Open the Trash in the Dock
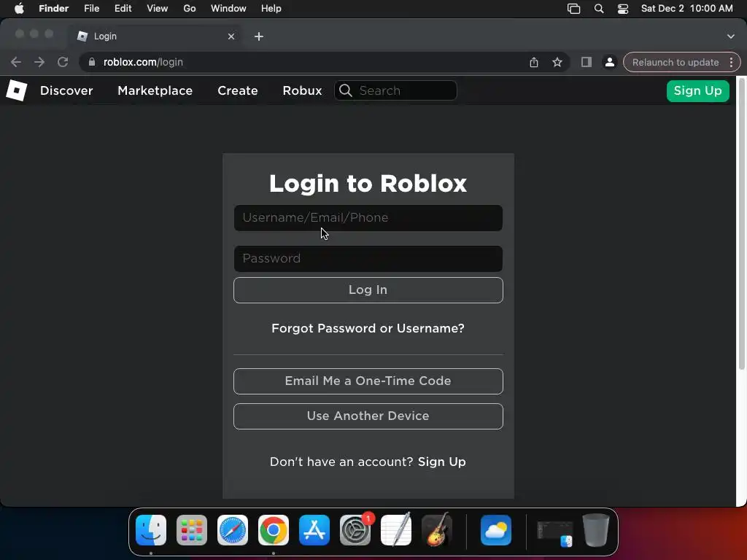This screenshot has width=747, height=560. coord(595,530)
